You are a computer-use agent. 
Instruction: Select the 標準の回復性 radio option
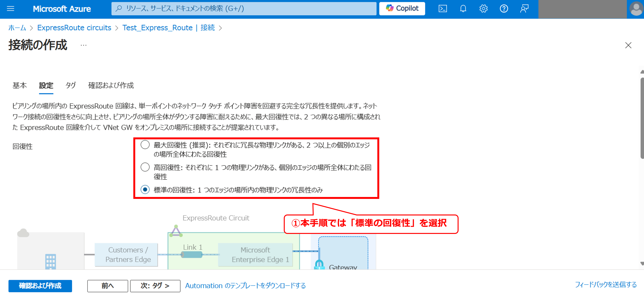click(x=145, y=190)
